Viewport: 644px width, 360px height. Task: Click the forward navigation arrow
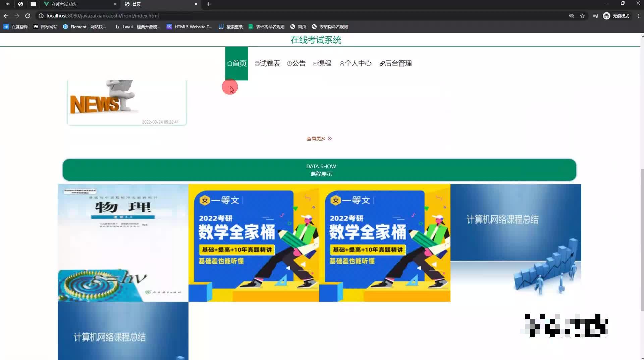click(17, 16)
